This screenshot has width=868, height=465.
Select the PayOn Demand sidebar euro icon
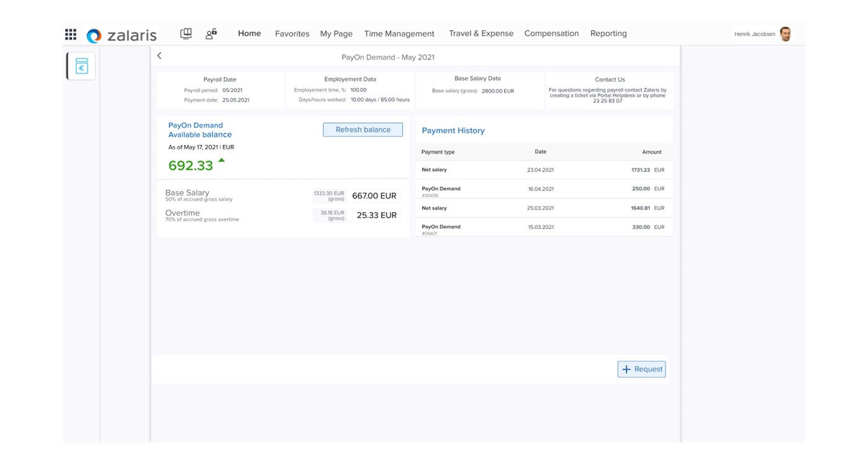click(81, 66)
